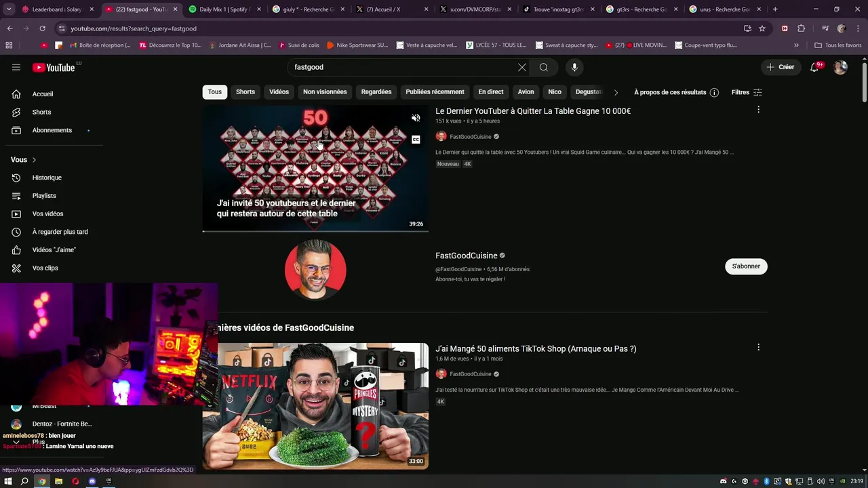868x488 pixels.
Task: Switch to the Leaderboard : Solary browser tab
Action: coord(57,9)
